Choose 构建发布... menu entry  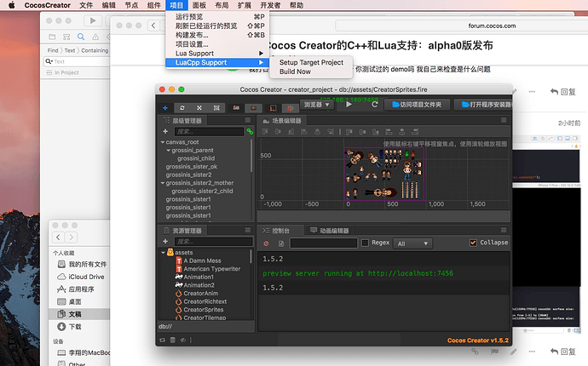(x=217, y=35)
